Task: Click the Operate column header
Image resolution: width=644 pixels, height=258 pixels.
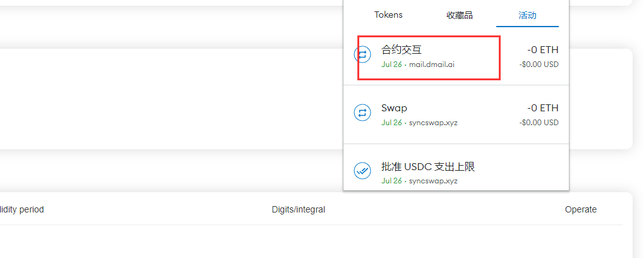Action: coord(581,209)
